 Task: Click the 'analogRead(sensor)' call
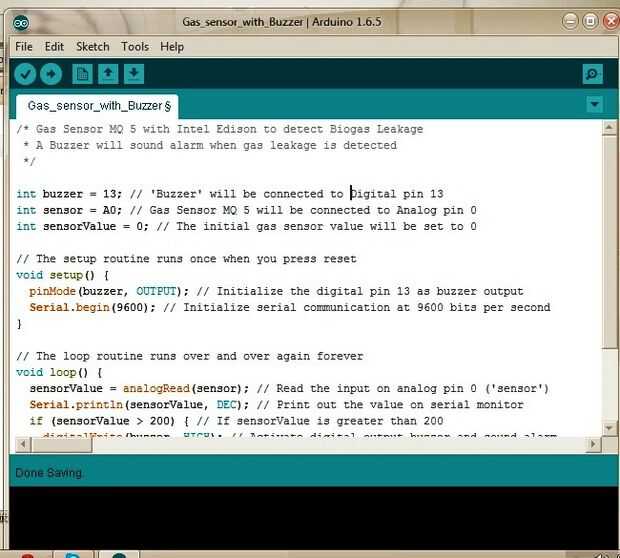pyautogui.click(x=182, y=389)
